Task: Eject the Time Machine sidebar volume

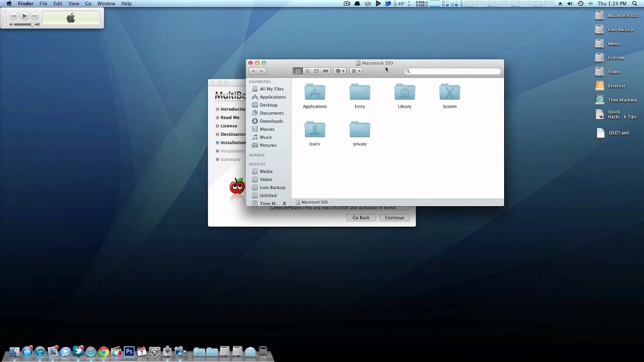Action: [x=284, y=204]
